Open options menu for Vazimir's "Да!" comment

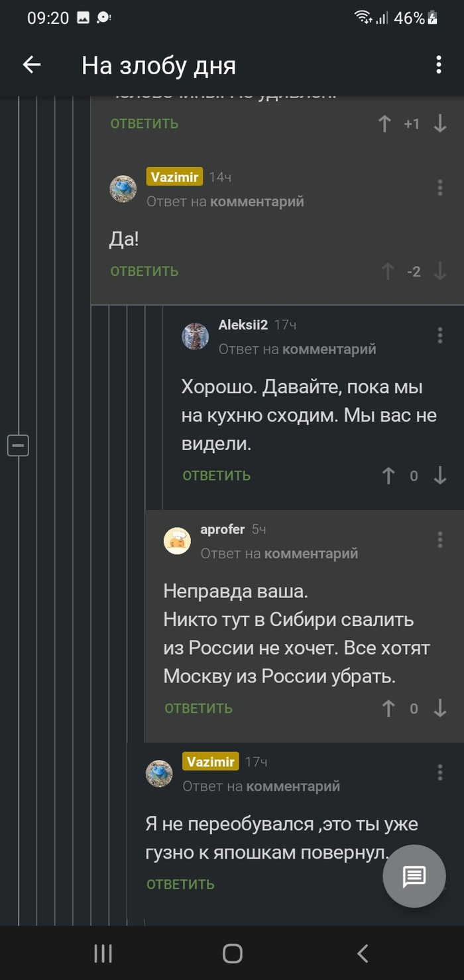point(439,188)
